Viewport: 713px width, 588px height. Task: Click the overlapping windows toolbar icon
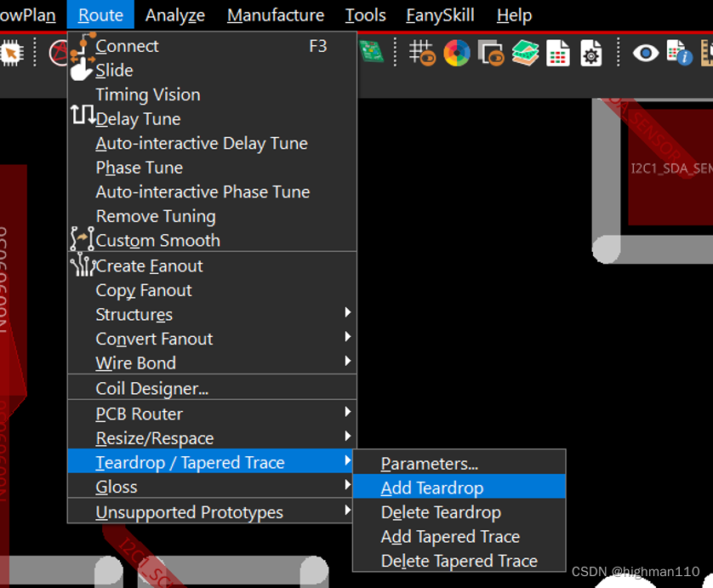click(x=491, y=53)
